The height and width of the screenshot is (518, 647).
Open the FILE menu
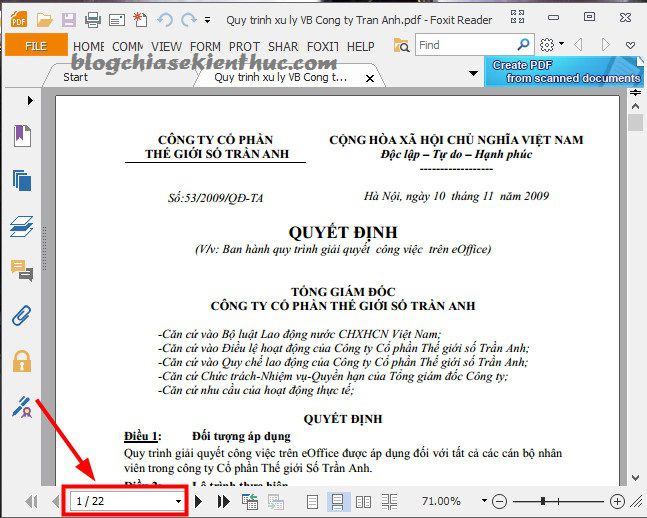pyautogui.click(x=36, y=45)
